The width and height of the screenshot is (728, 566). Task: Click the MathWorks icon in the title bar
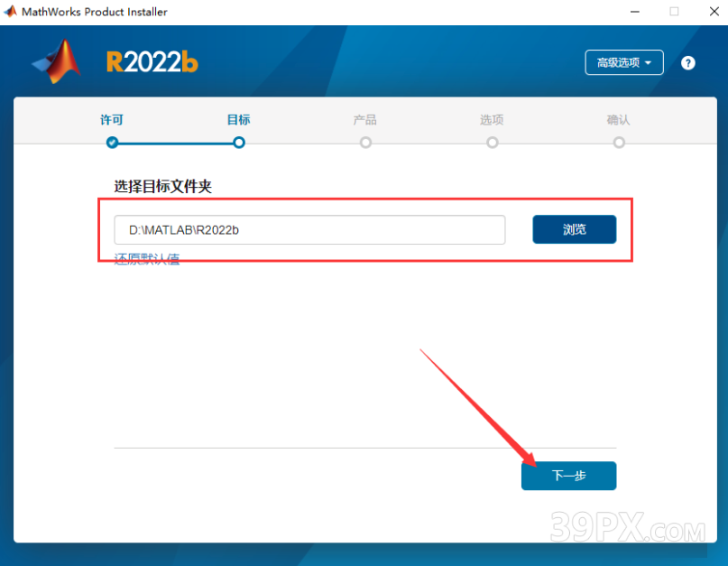[x=10, y=11]
